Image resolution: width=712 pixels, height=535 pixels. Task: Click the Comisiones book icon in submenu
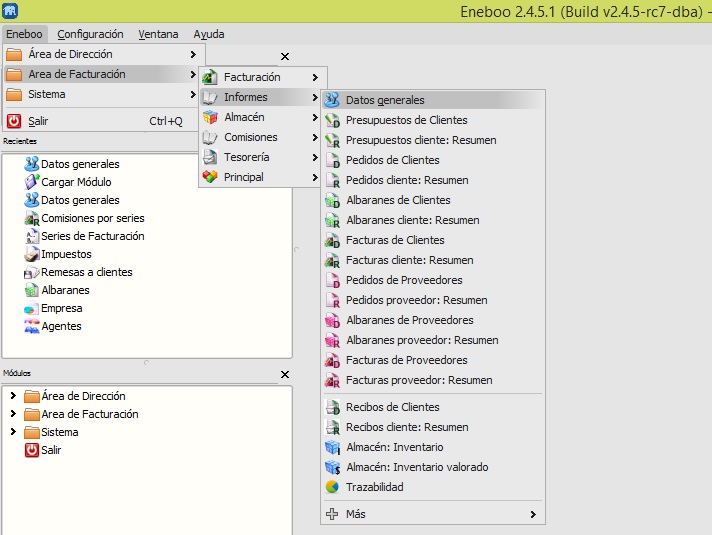(x=210, y=137)
